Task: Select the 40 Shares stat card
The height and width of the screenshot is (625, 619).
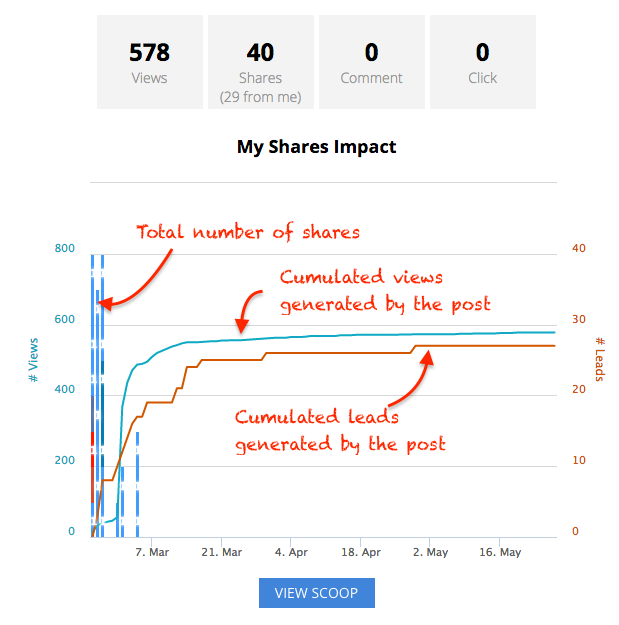Action: 261,62
